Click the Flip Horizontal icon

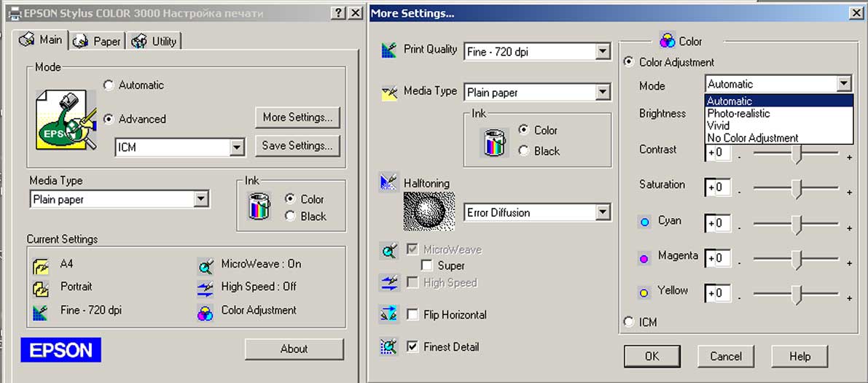click(389, 314)
